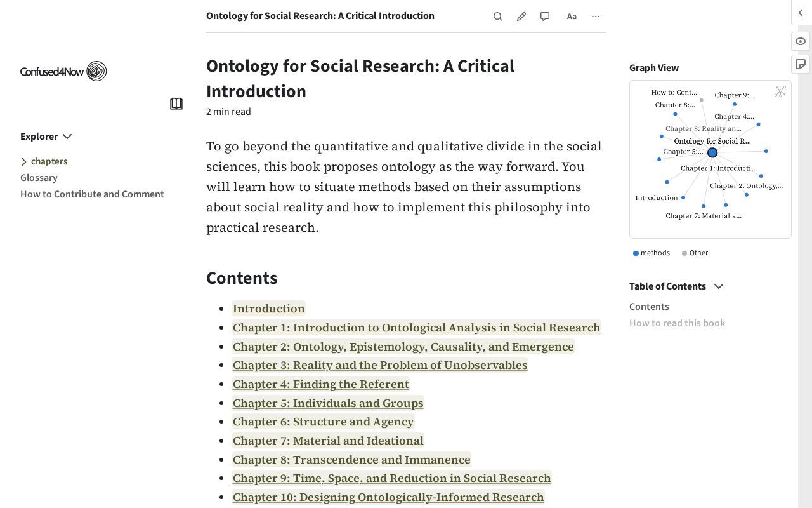812x508 pixels.
Task: Open Chapter 9: Time, Space, and Reduction
Action: coord(391,478)
